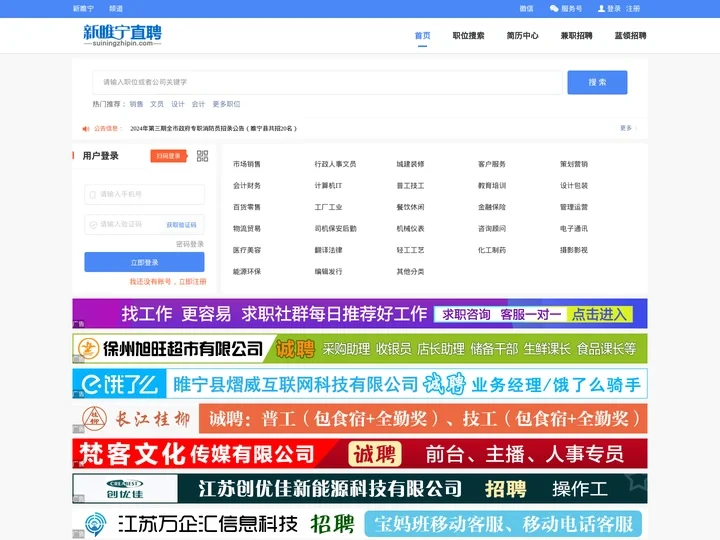
Task: Open 更多职位 link
Action: coord(226,104)
